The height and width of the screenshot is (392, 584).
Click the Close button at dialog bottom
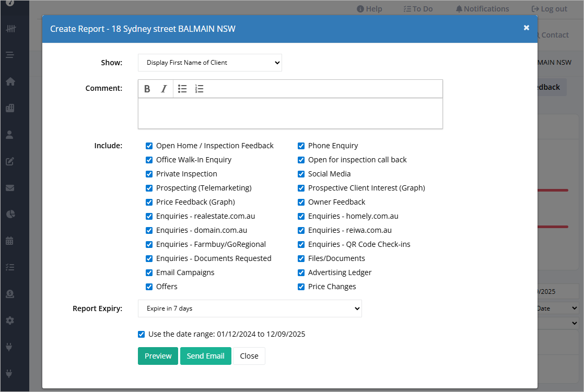249,356
